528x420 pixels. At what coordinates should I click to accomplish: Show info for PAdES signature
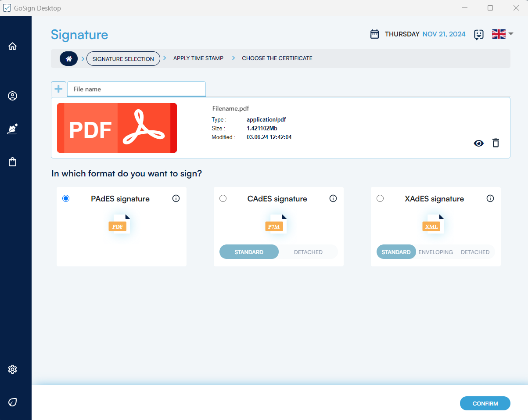click(176, 199)
